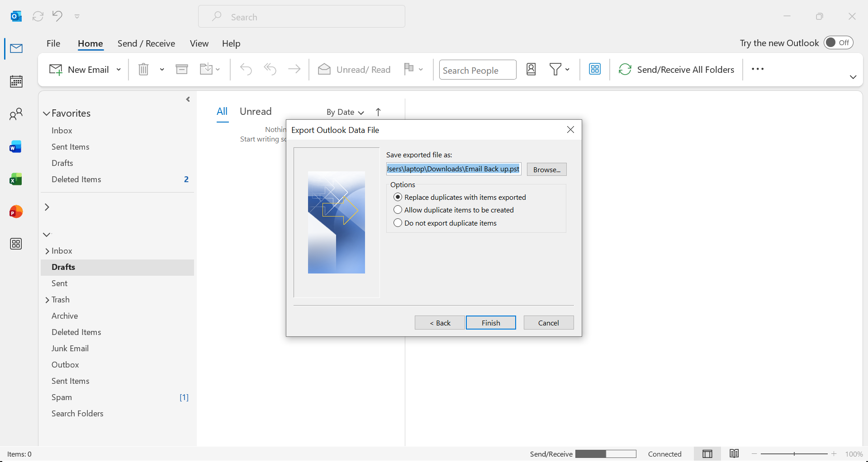Open the People contacts icon

click(x=16, y=114)
